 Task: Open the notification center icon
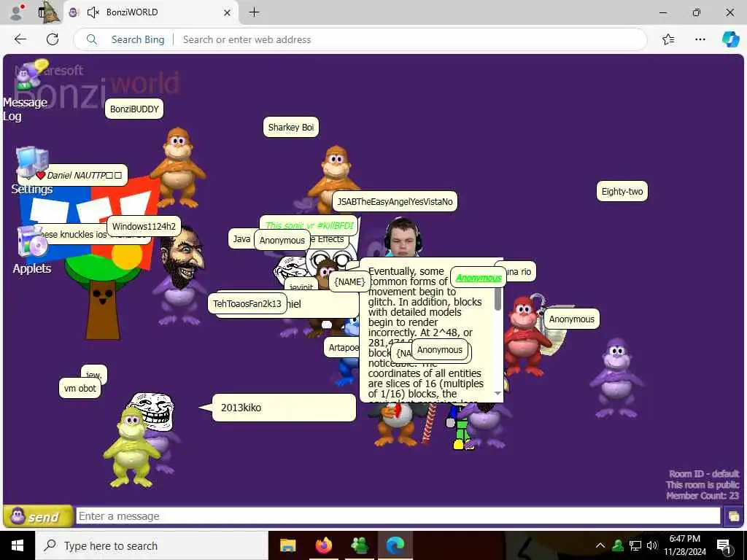pos(724,546)
